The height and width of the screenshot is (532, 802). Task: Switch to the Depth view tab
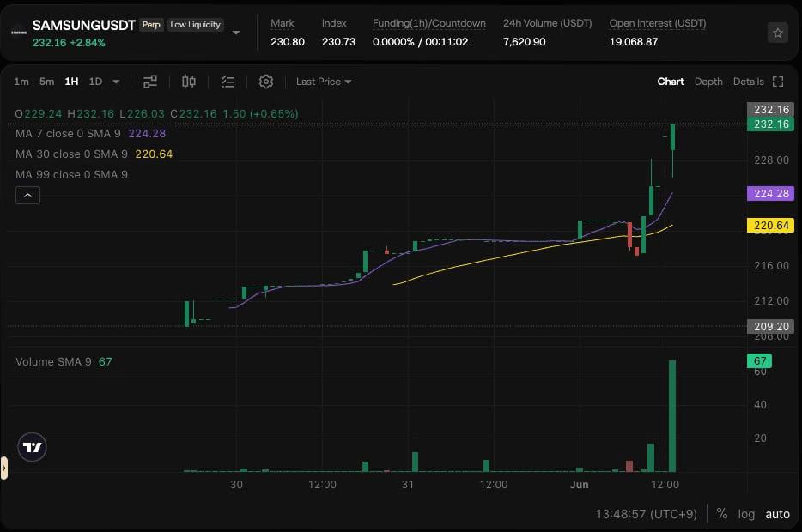pyautogui.click(x=708, y=82)
